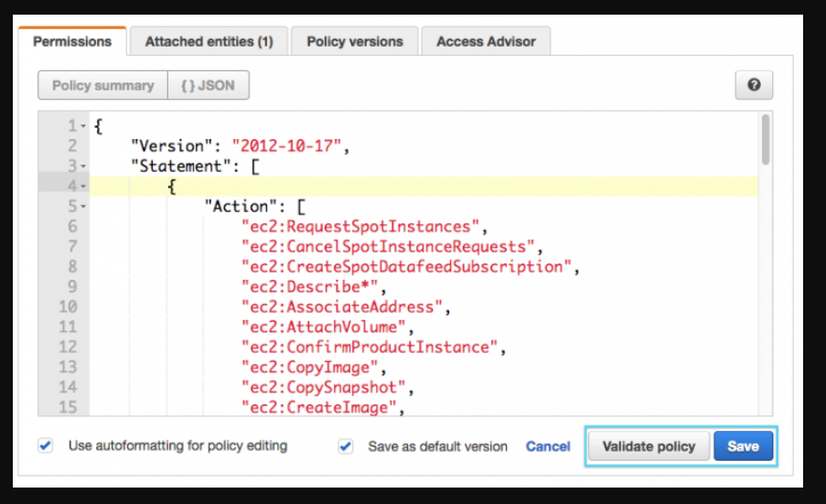Screen dimensions: 826x504
Task: Open the Attached entities (1) tab
Action: tap(209, 41)
